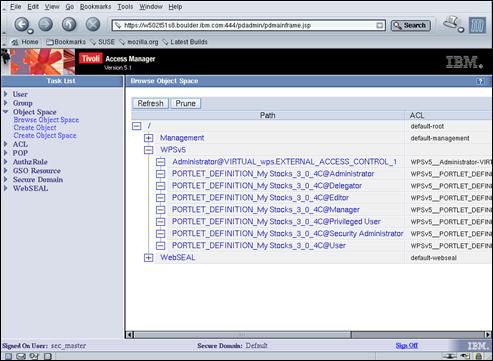The width and height of the screenshot is (493, 361).
Task: Open the Home bookmark icon
Action: click(25, 42)
